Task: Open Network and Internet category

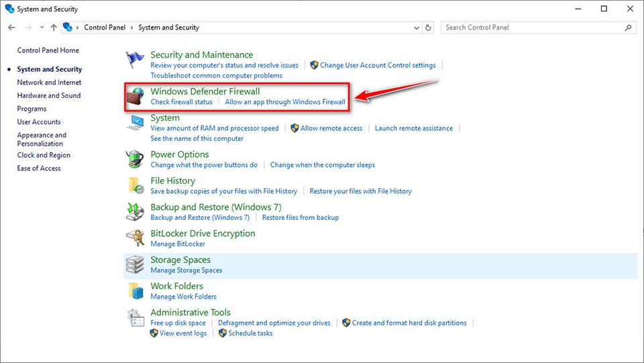Action: (49, 82)
